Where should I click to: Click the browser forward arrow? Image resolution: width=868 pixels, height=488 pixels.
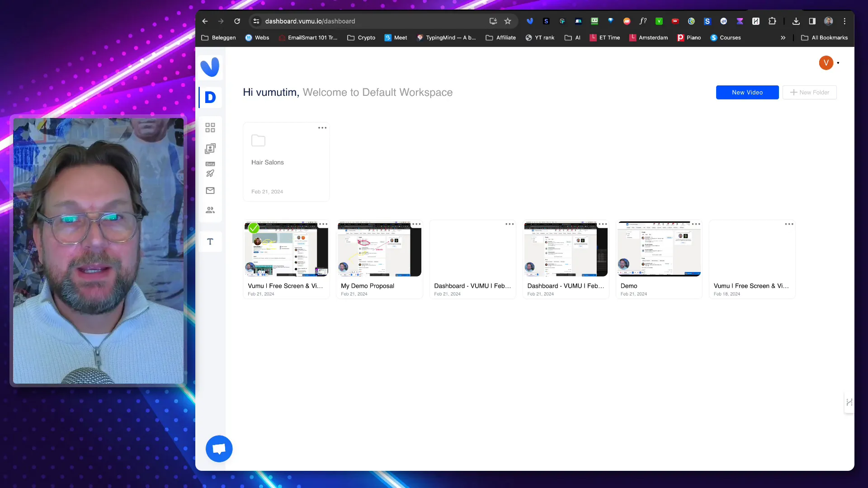click(221, 21)
